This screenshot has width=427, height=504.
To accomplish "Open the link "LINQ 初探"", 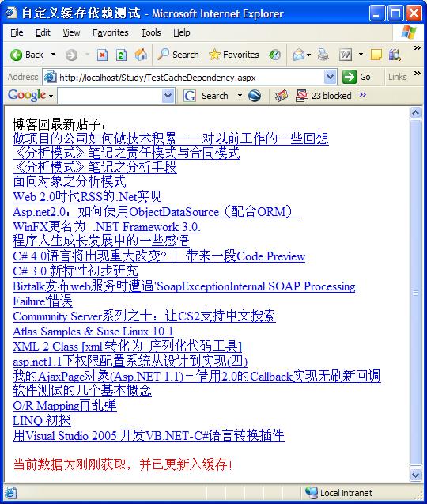I will (x=42, y=421).
